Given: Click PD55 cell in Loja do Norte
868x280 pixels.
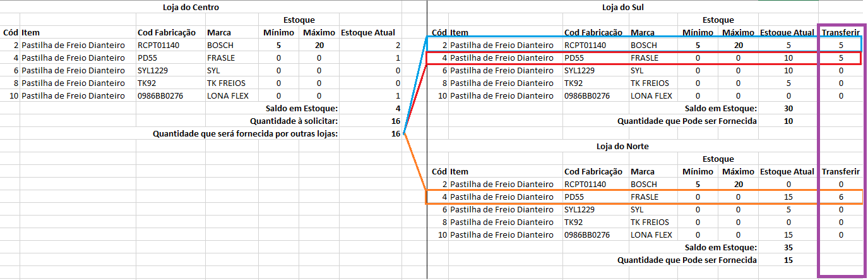Looking at the screenshot, I should point(574,197).
